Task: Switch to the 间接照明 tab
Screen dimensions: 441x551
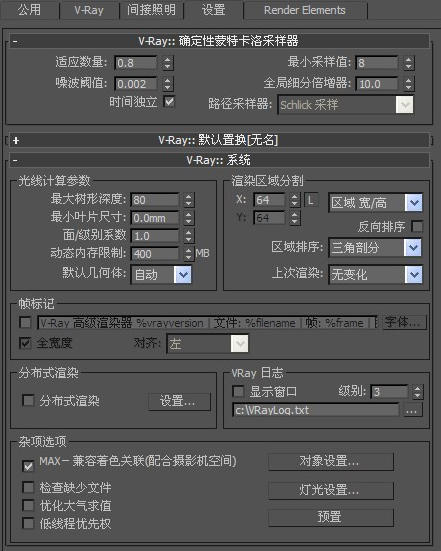Action: 151,10
